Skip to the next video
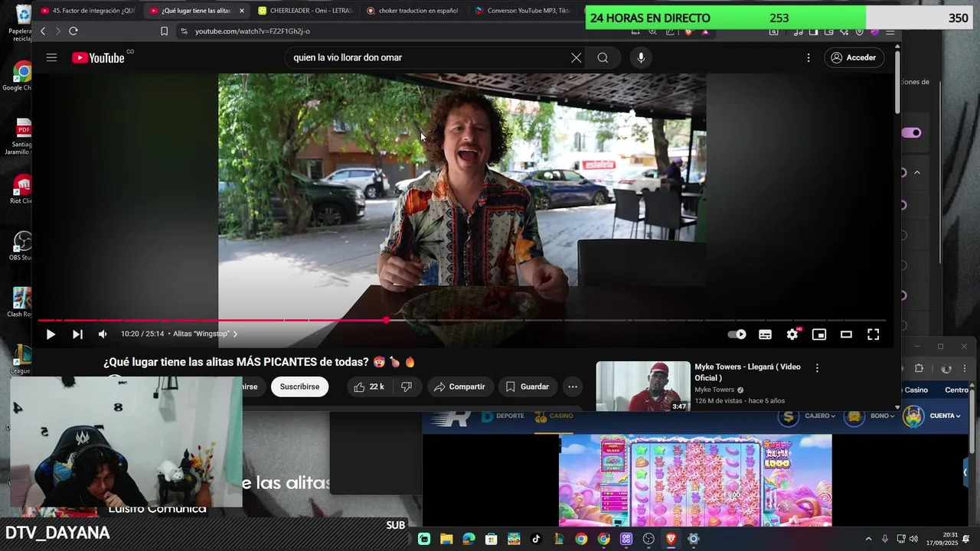 click(77, 334)
